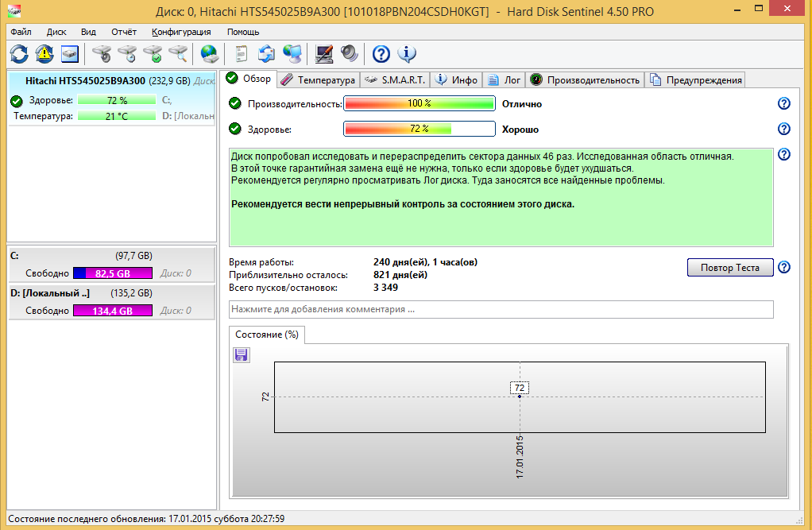Click the 72 % health gauge bar
812x530 pixels.
(420, 129)
